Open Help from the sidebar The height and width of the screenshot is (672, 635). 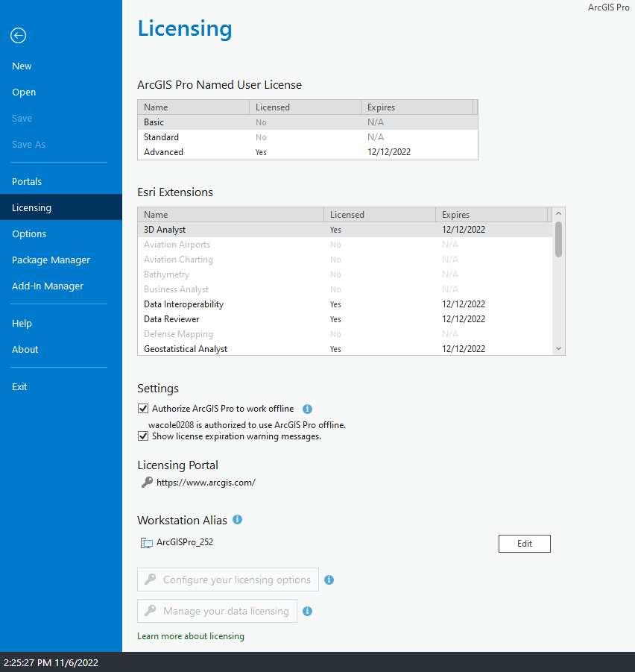[x=22, y=323]
